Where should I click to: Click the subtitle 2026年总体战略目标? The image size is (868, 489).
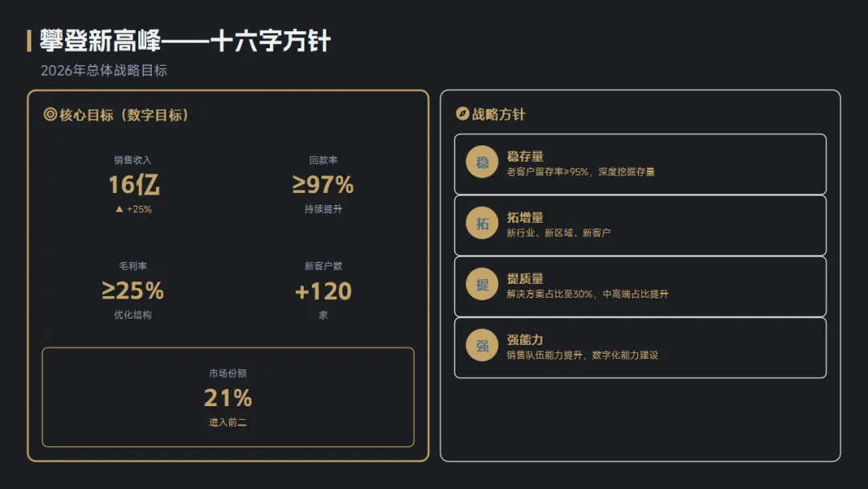[x=104, y=71]
